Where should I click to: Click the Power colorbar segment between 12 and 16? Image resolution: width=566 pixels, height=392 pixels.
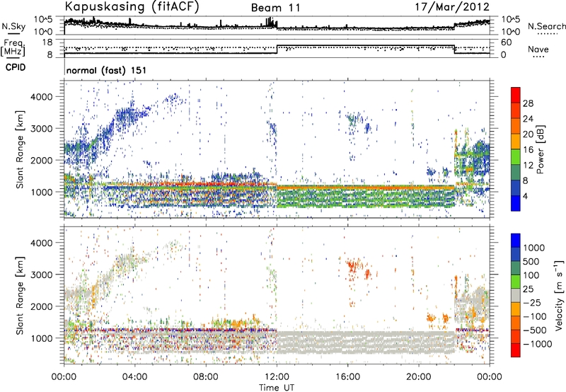[516, 157]
